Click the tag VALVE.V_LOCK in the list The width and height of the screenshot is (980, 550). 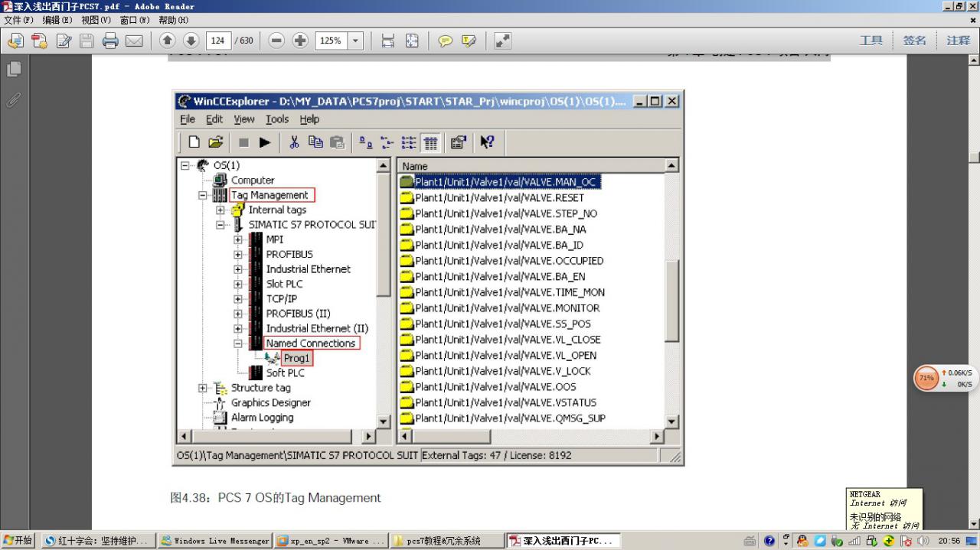point(495,371)
